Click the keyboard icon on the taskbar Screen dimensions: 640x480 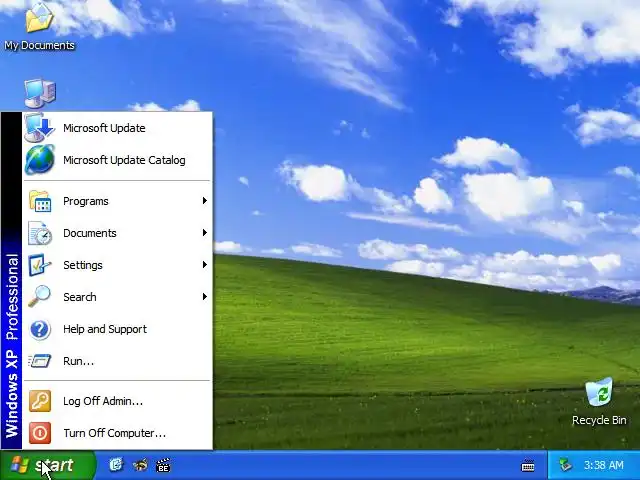coord(528,465)
